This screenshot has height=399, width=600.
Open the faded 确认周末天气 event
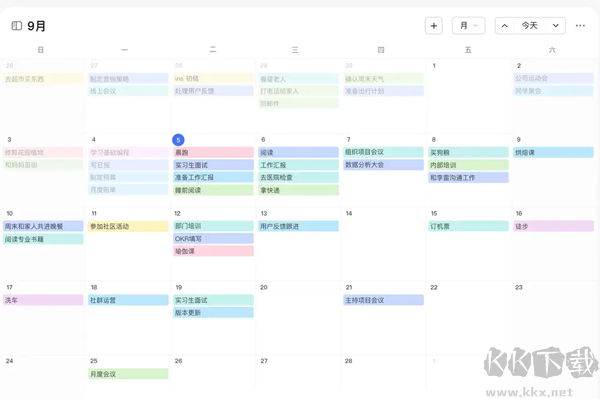(383, 79)
